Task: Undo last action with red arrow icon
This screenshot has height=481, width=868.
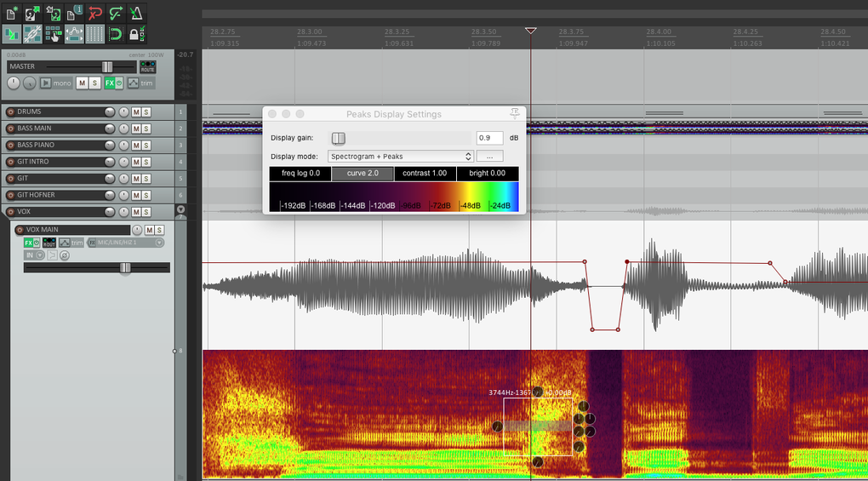Action: [x=94, y=14]
